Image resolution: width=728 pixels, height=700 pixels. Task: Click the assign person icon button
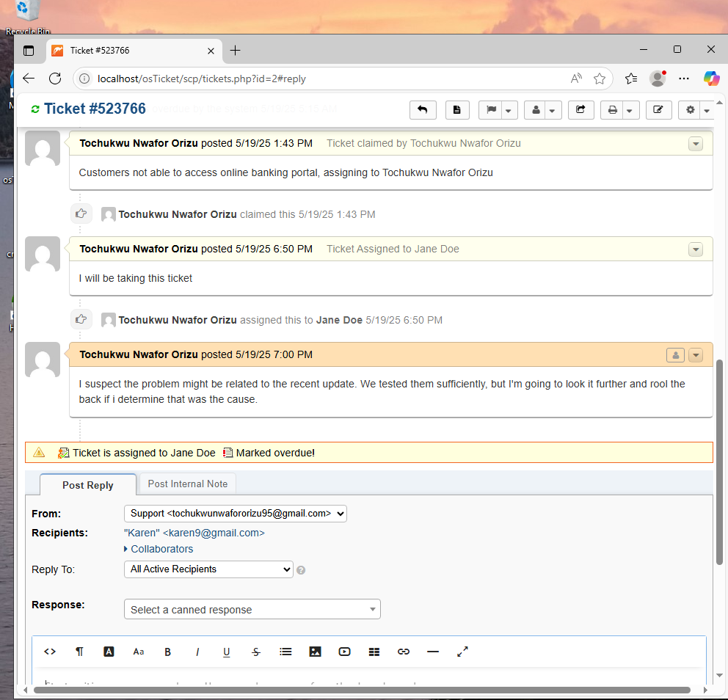535,110
